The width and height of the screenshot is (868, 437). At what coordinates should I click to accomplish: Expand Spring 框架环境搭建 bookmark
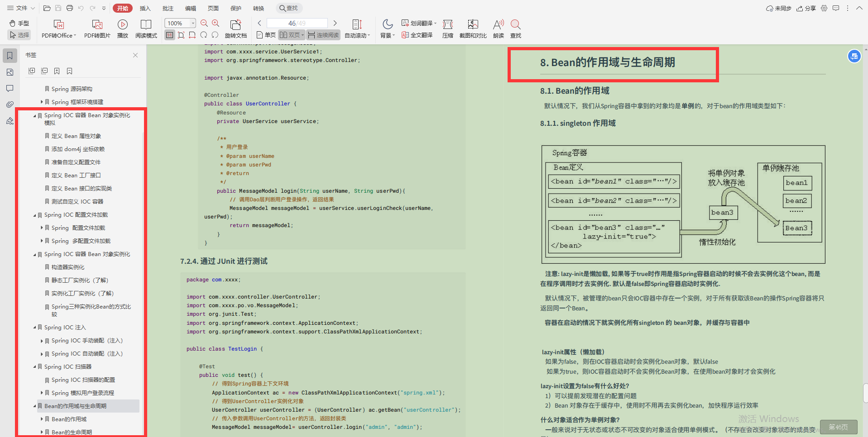click(42, 102)
